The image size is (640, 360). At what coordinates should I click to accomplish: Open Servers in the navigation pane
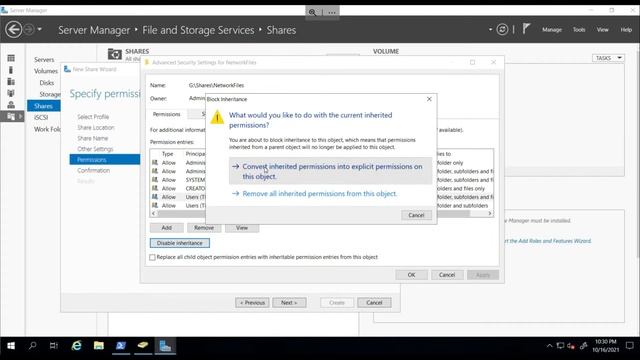coord(44,60)
